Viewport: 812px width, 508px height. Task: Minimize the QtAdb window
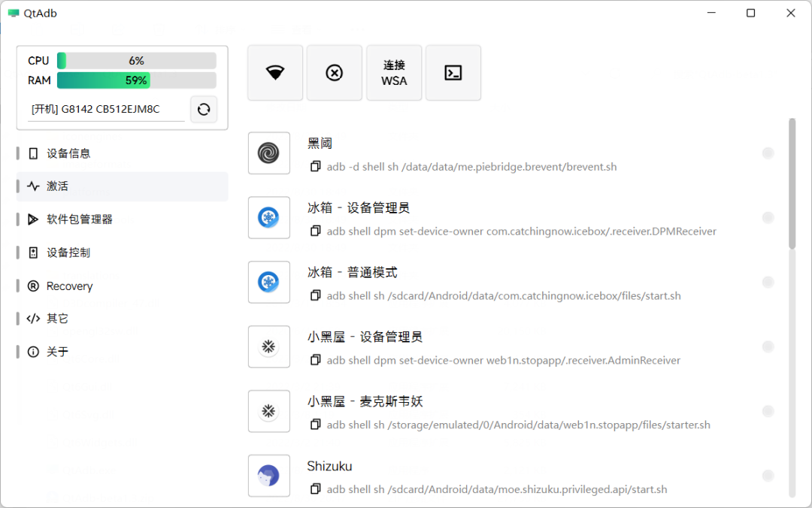pyautogui.click(x=711, y=13)
